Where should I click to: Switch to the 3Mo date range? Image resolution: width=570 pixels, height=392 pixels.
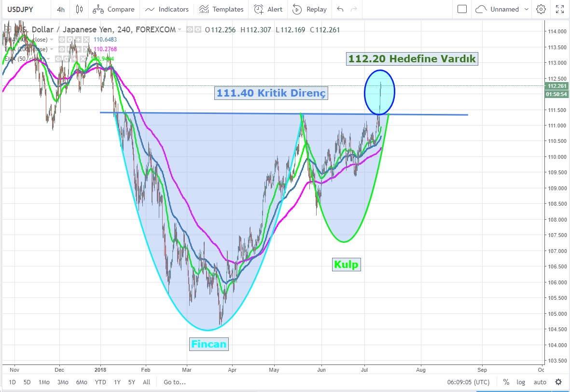tap(63, 382)
